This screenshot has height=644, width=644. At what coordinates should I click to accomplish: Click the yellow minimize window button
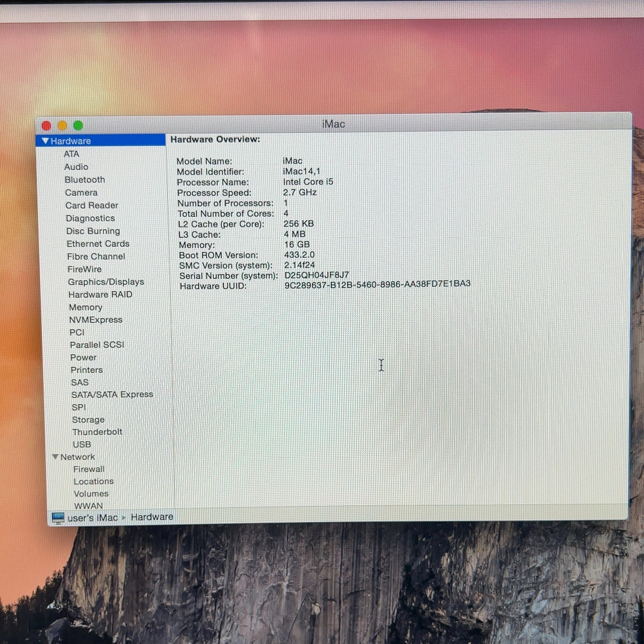[62, 126]
